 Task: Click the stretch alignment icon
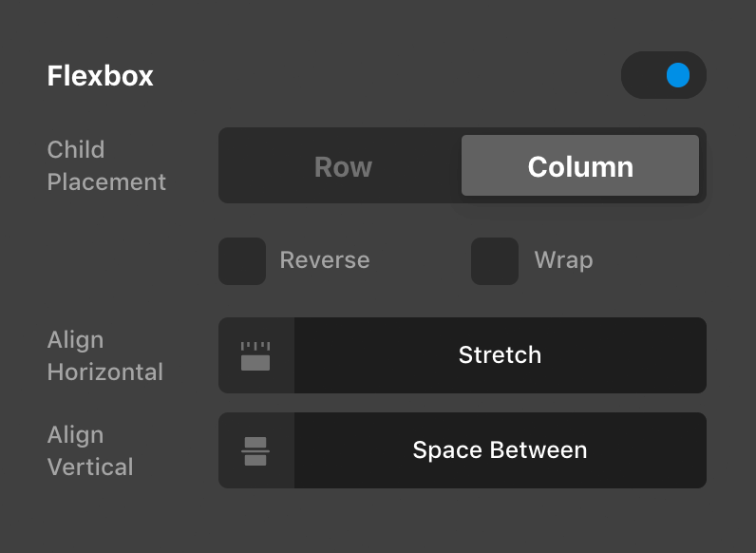tap(255, 355)
